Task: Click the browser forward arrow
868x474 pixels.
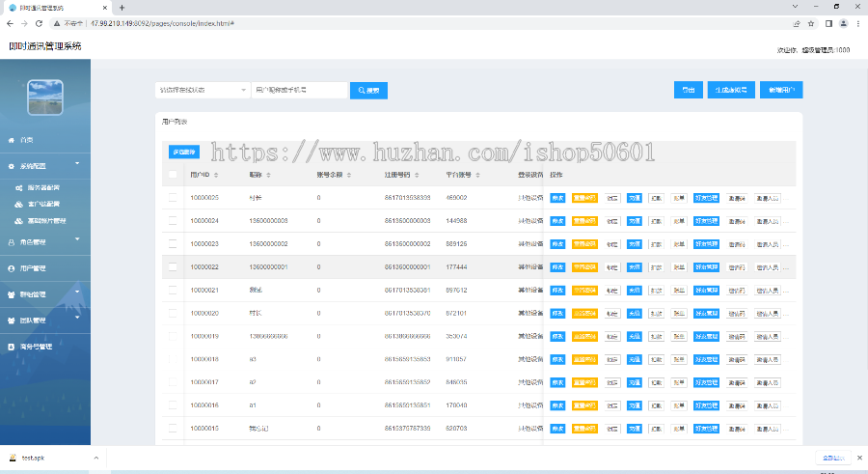Action: pos(24,23)
